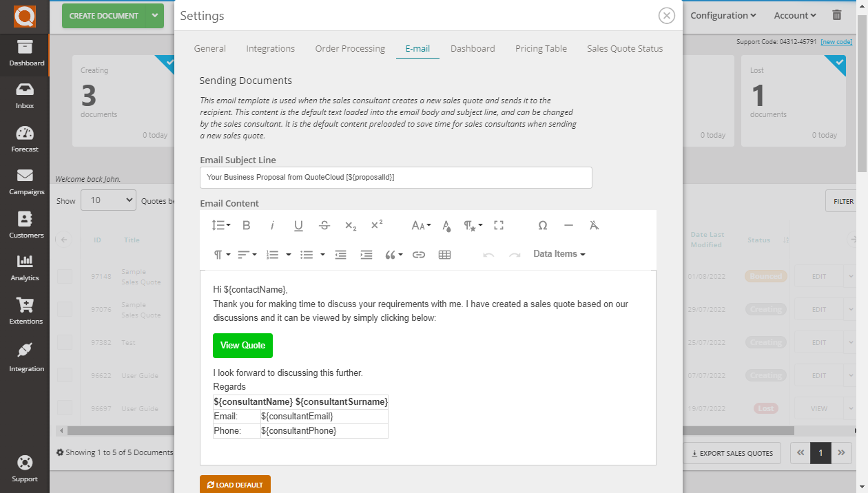
Task: Select the checkbox for document 97148
Action: click(x=65, y=276)
